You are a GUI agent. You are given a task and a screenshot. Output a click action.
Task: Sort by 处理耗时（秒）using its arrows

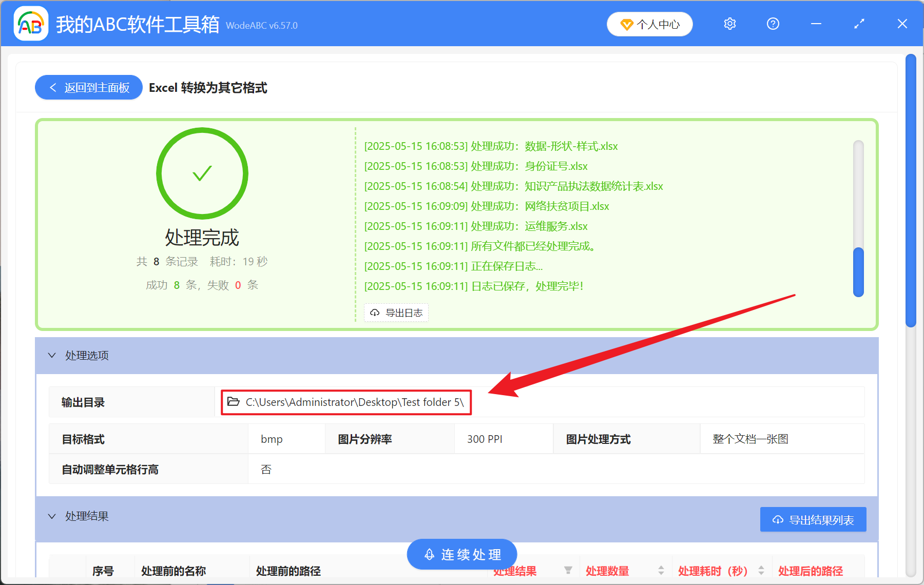(760, 571)
